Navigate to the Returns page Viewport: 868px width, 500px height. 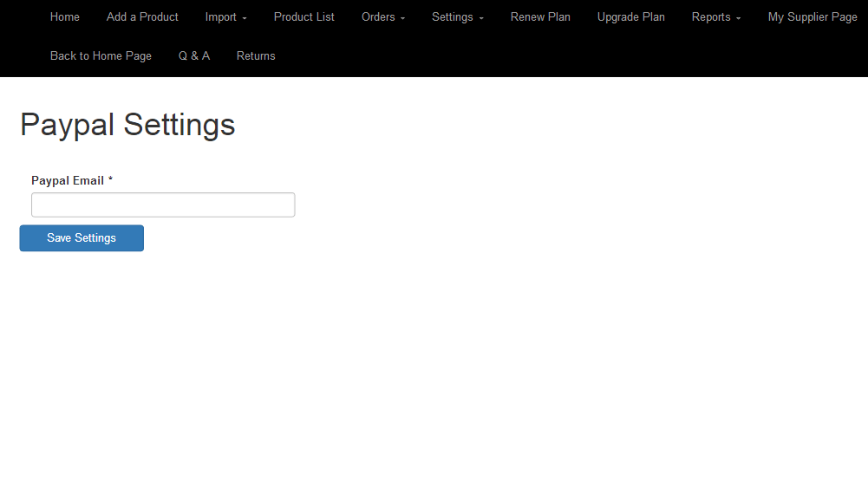pyautogui.click(x=256, y=55)
